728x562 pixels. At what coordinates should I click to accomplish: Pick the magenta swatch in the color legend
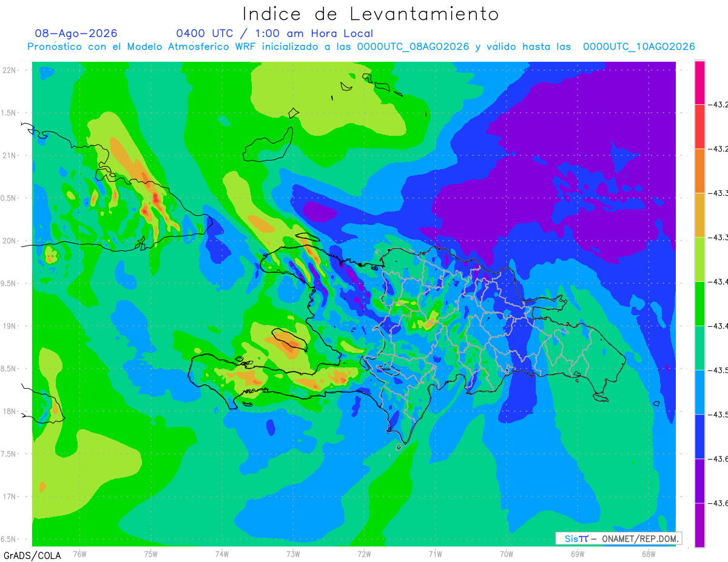[699, 82]
